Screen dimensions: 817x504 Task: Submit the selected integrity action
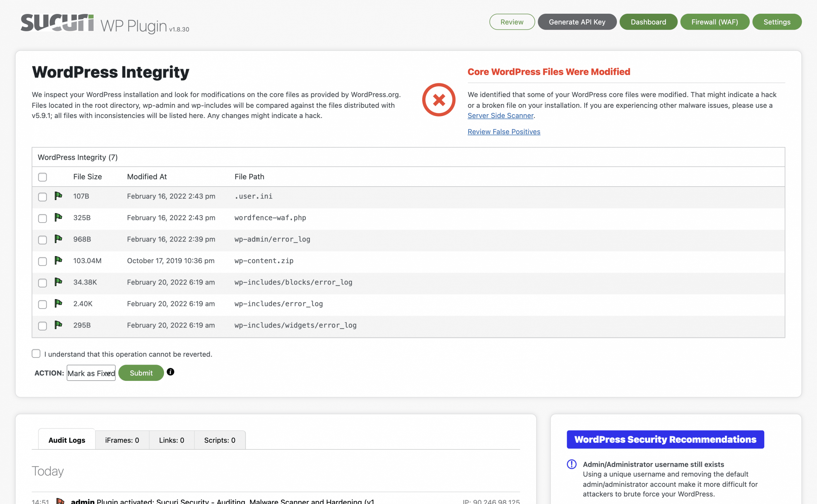tap(141, 373)
